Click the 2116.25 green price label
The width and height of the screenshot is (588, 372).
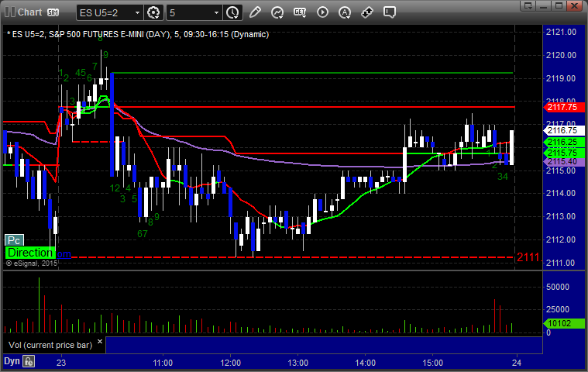tap(564, 142)
